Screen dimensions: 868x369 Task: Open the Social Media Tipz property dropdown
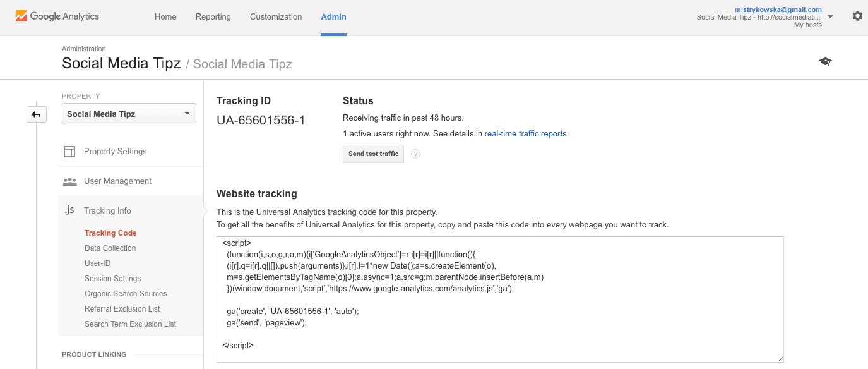tap(129, 114)
